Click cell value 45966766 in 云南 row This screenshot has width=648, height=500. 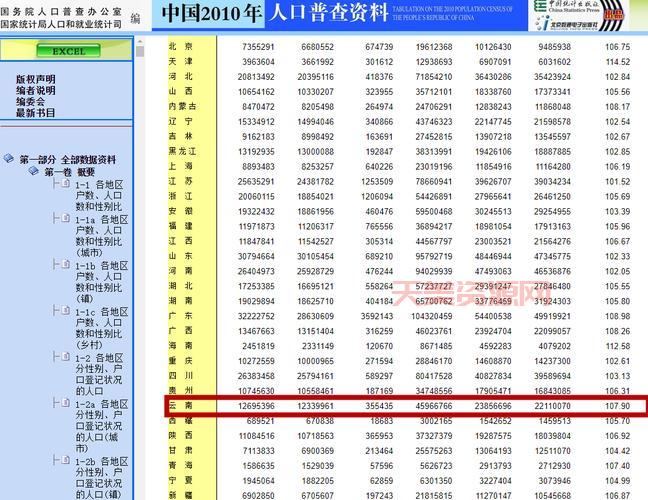(434, 406)
